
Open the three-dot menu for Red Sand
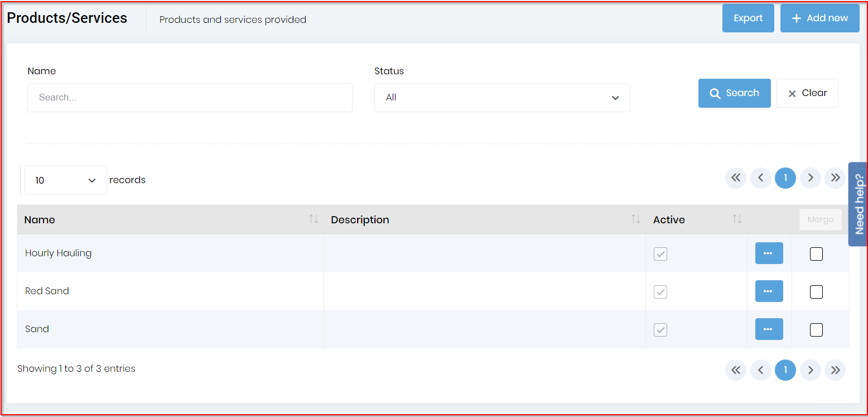(x=769, y=291)
